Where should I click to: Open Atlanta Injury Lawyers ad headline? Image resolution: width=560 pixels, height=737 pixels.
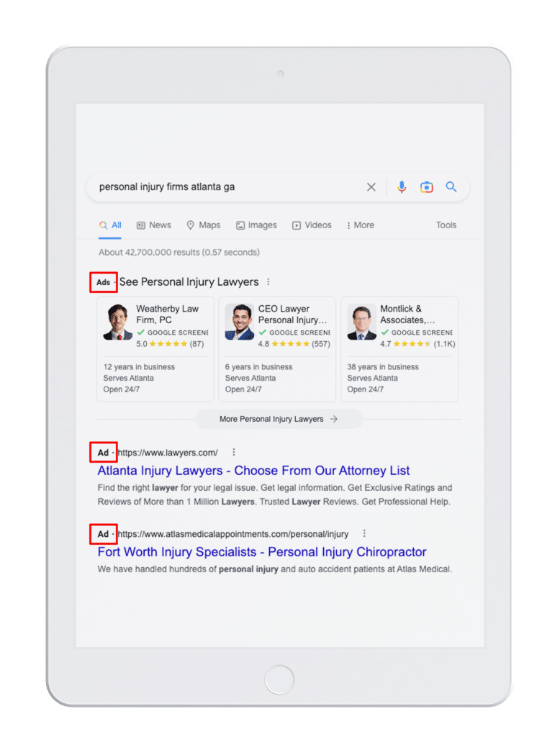253,471
